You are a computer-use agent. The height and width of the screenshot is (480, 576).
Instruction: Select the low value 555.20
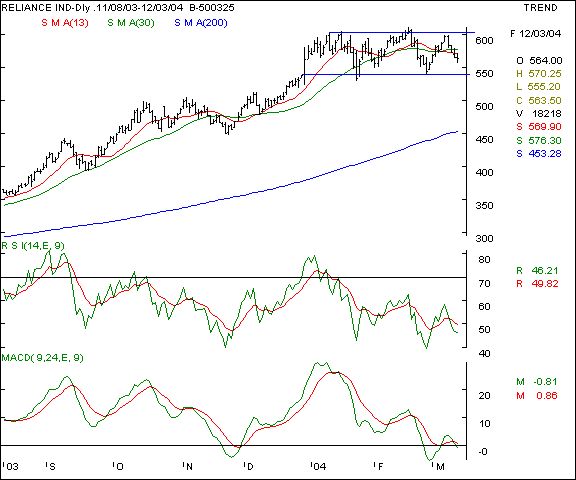tap(544, 87)
